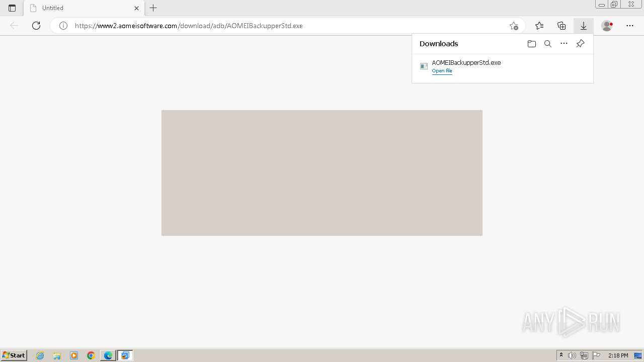Select AOMEIBackupperStd.exe download entry name
The height and width of the screenshot is (362, 644).
[466, 62]
